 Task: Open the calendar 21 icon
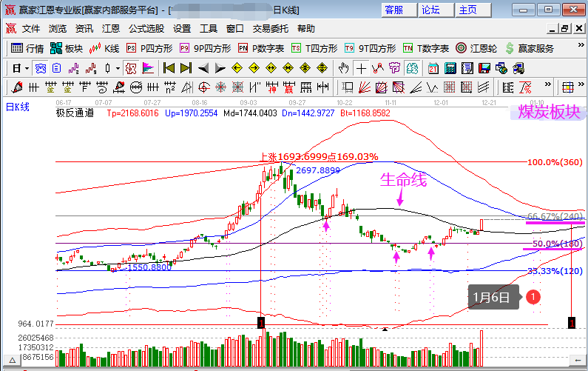coord(433,68)
